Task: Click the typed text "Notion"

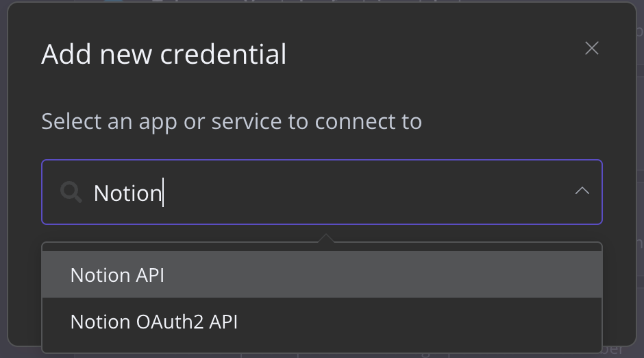Action: point(127,193)
